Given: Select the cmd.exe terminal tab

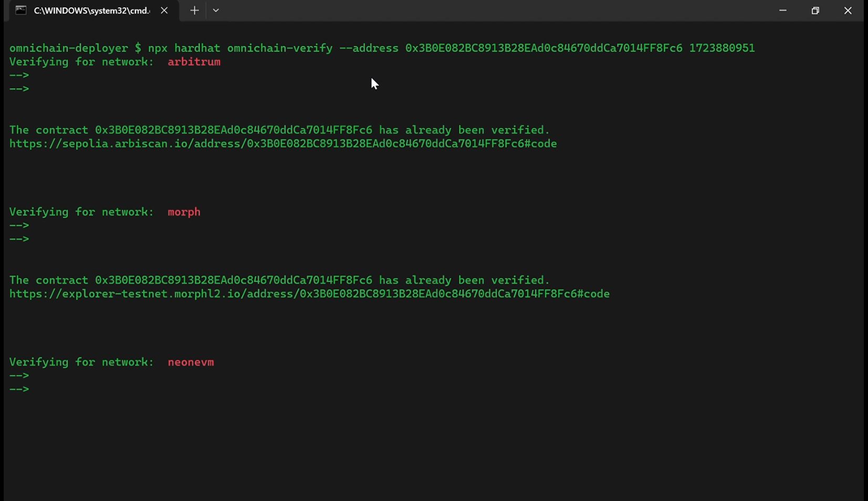Looking at the screenshot, I should pos(92,10).
